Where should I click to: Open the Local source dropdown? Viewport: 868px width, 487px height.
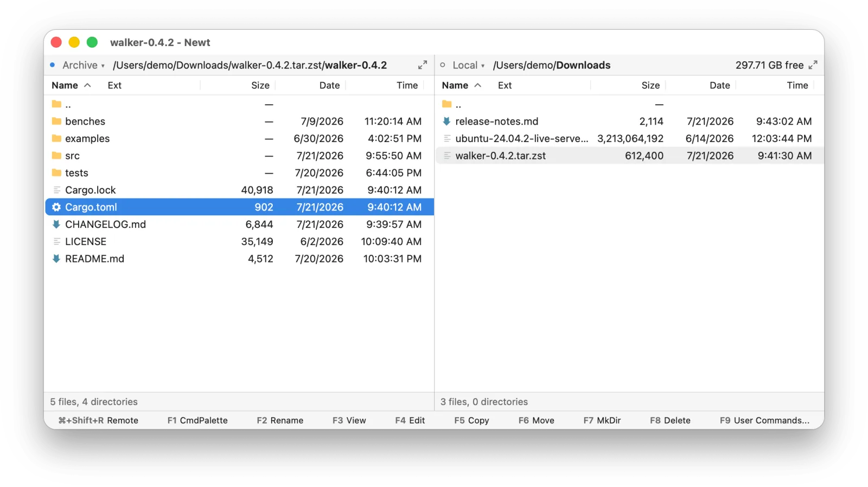pyautogui.click(x=469, y=65)
